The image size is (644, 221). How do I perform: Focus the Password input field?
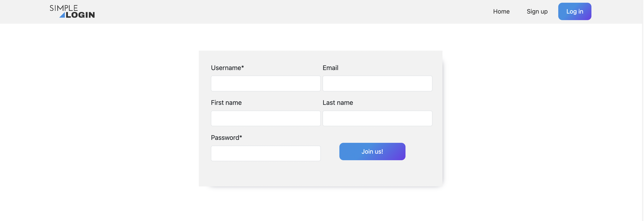click(x=266, y=153)
